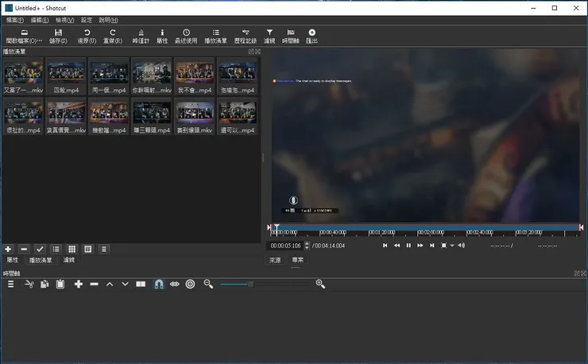Viewport: 588px width, 364px height.
Task: Open the timeline hamburger menu
Action: (11, 284)
